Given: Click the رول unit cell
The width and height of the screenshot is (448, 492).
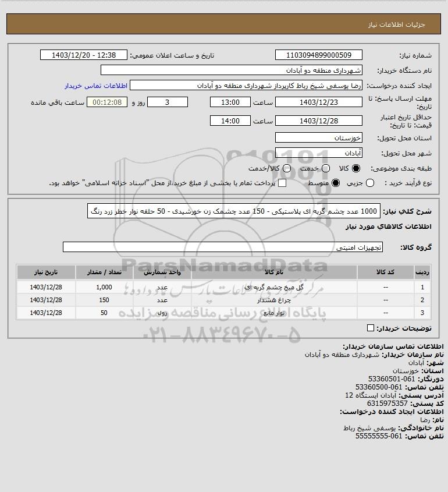Looking at the screenshot, I should (162, 313).
